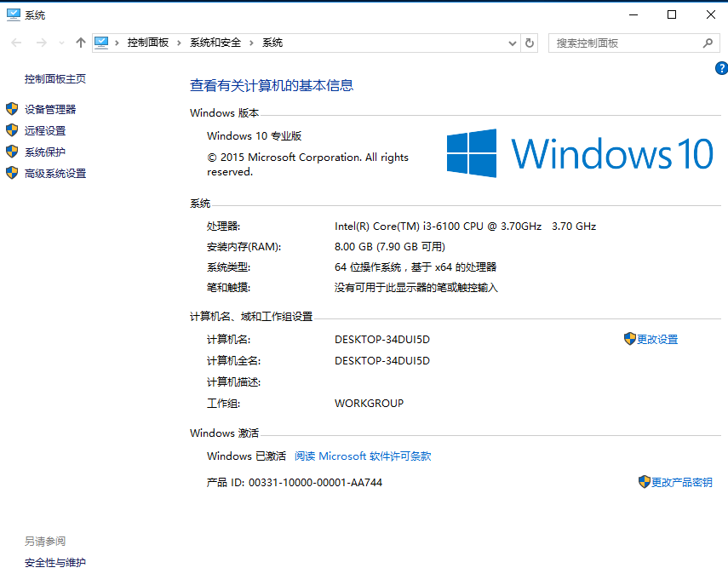Open 安全性与维护 link
This screenshot has height=585, width=728.
[55, 563]
